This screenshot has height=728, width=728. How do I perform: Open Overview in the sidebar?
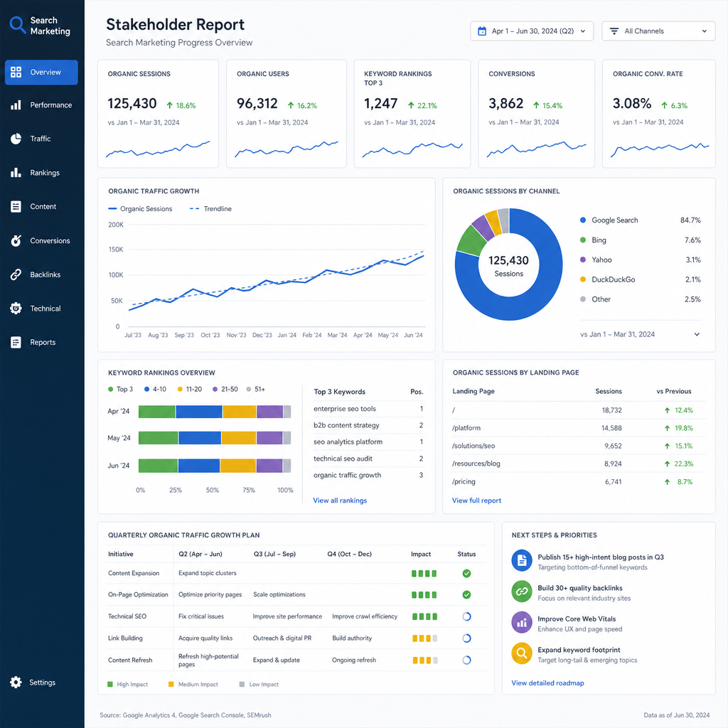coord(41,73)
